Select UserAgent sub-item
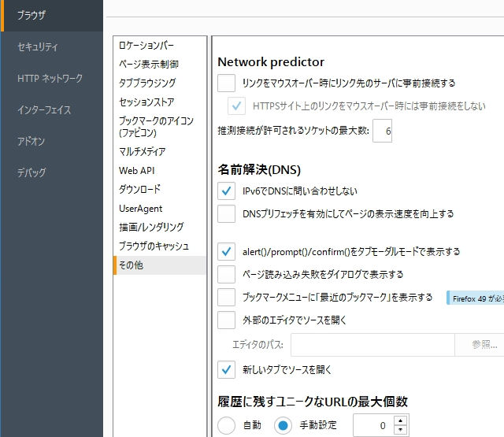The height and width of the screenshot is (437, 504). coord(160,208)
